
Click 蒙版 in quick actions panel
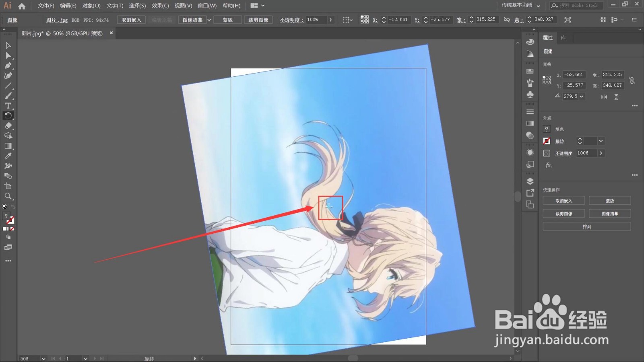610,201
